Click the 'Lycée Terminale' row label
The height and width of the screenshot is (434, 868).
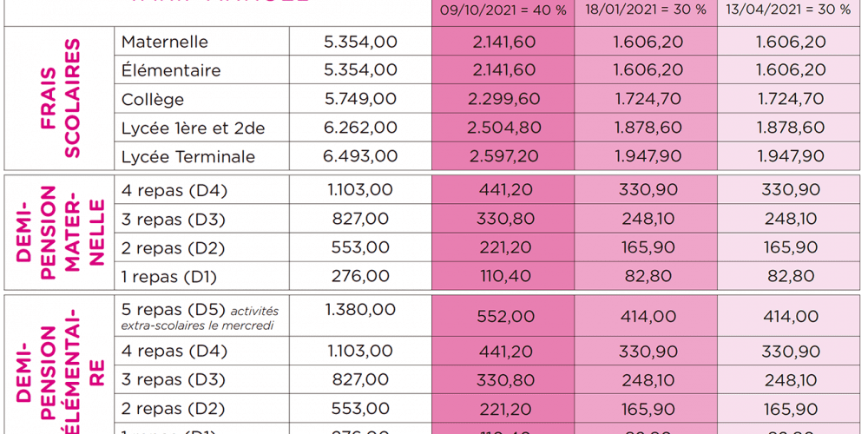[x=188, y=156]
